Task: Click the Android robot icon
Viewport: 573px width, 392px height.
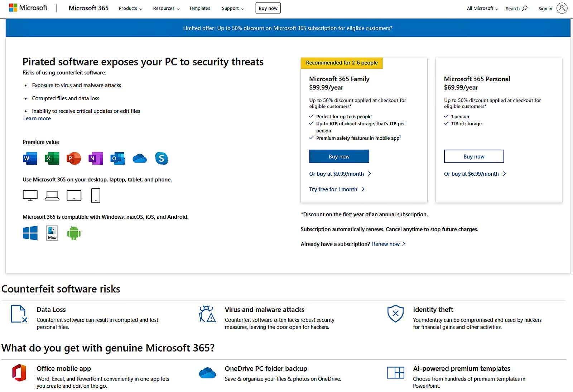Action: click(x=74, y=233)
